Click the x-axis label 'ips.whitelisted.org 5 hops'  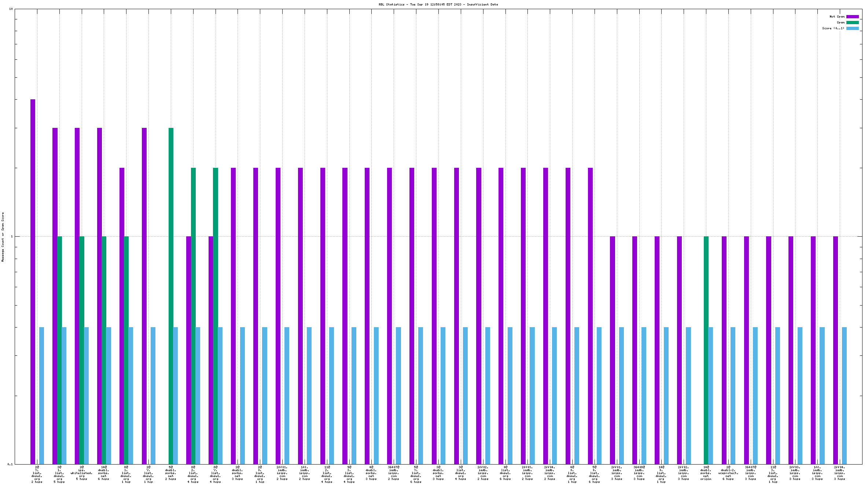[81, 473]
